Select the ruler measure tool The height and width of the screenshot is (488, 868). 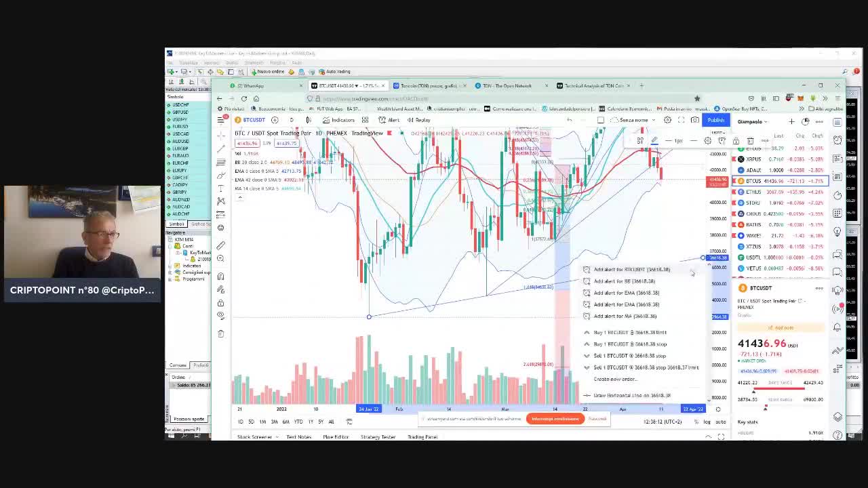tap(220, 245)
